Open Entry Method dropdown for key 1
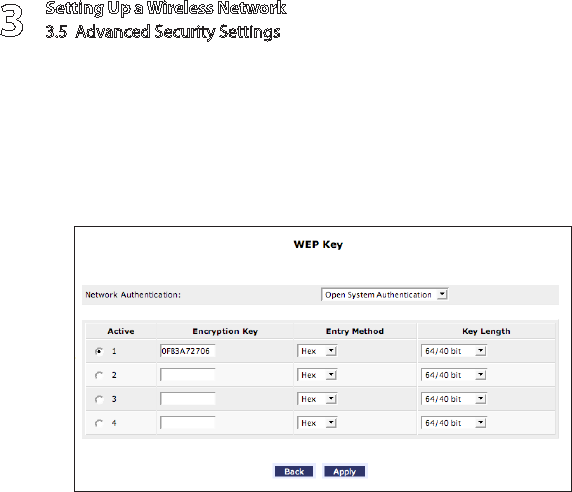 [317, 351]
